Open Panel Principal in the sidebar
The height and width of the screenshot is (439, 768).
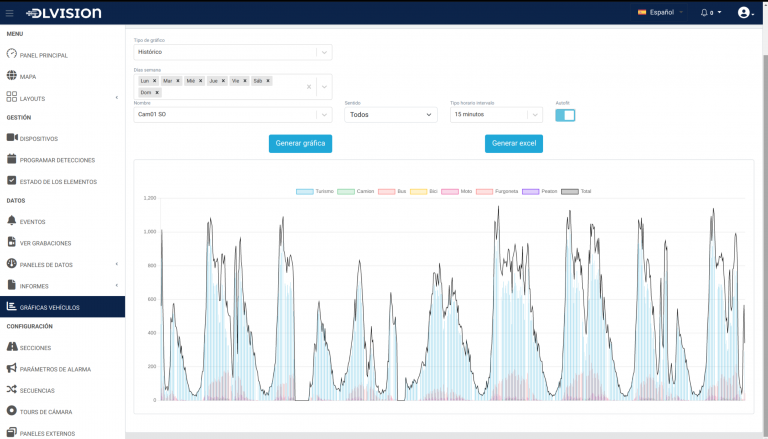tap(44, 55)
